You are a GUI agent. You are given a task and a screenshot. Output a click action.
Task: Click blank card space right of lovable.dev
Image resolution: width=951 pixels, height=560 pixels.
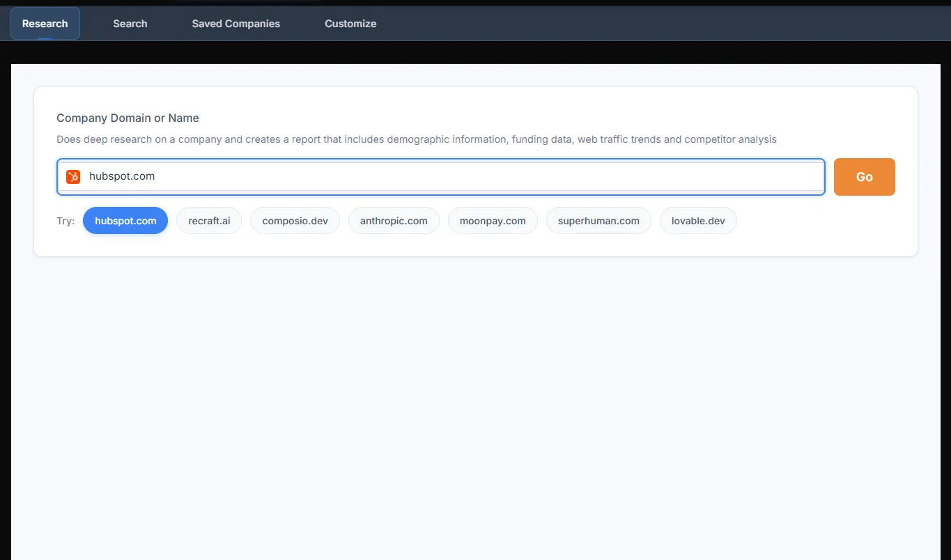coord(822,221)
